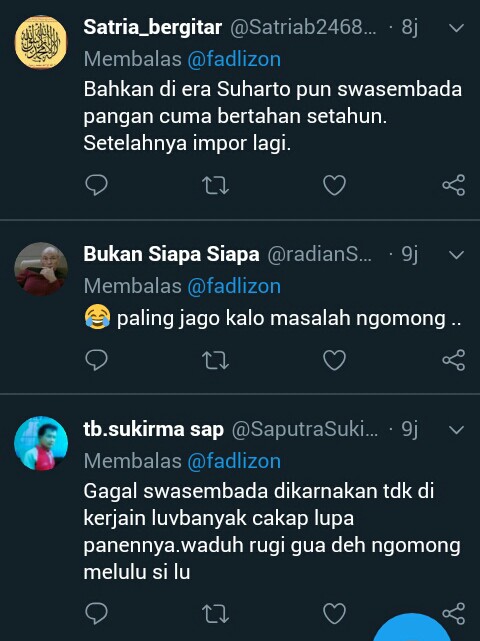View Satria_bergitar's calligraphy profile picture
Image resolution: width=480 pixels, height=641 pixels.
[40, 42]
